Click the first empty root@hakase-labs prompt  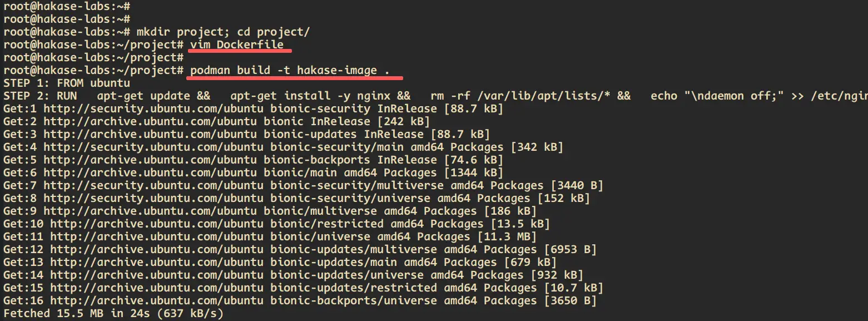click(67, 7)
